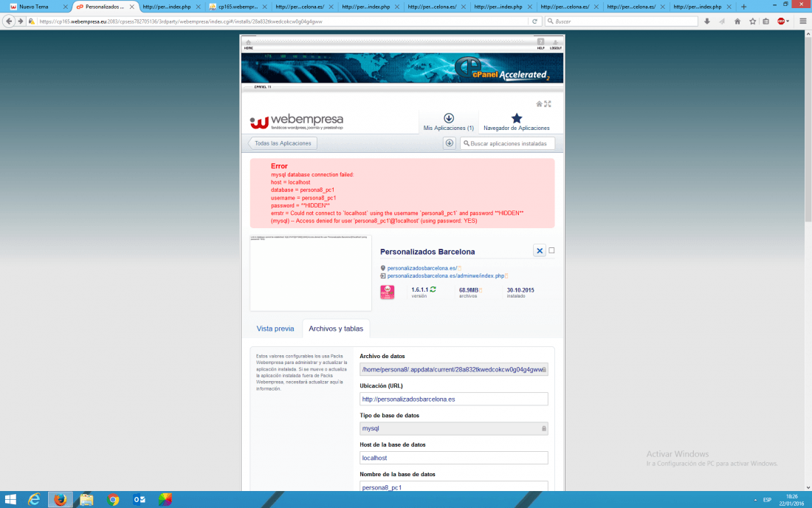
Task: Click the Archivo de datos path field
Action: 454,370
